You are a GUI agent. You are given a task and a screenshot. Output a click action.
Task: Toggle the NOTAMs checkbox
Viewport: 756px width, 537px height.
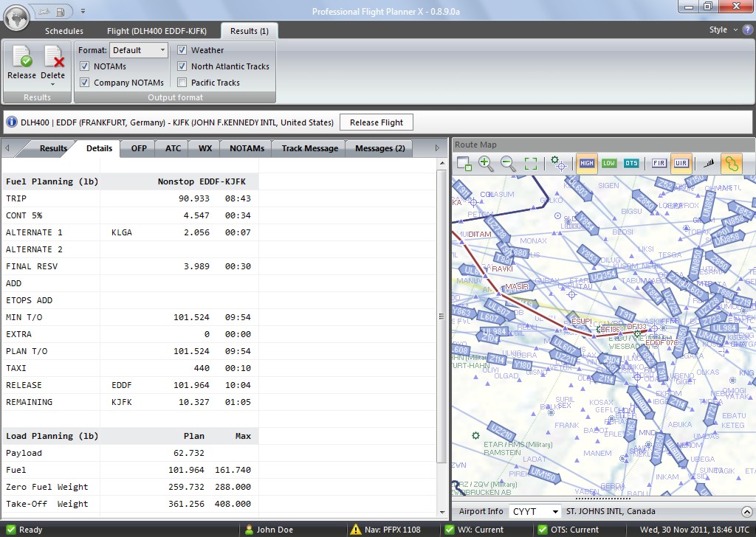[x=84, y=66]
